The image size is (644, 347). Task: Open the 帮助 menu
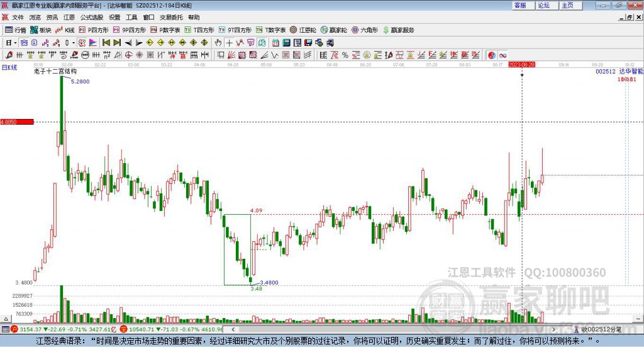(194, 17)
